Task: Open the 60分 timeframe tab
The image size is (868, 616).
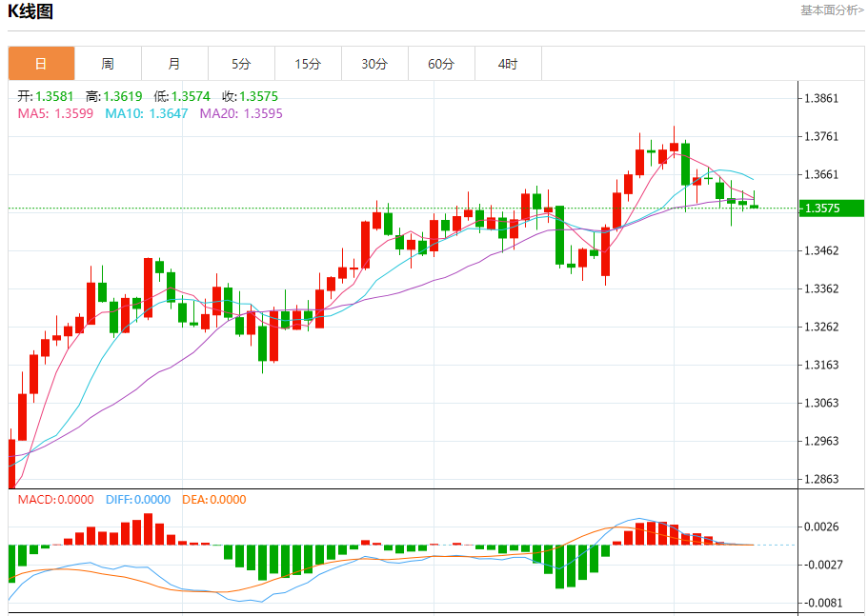Action: [x=441, y=64]
